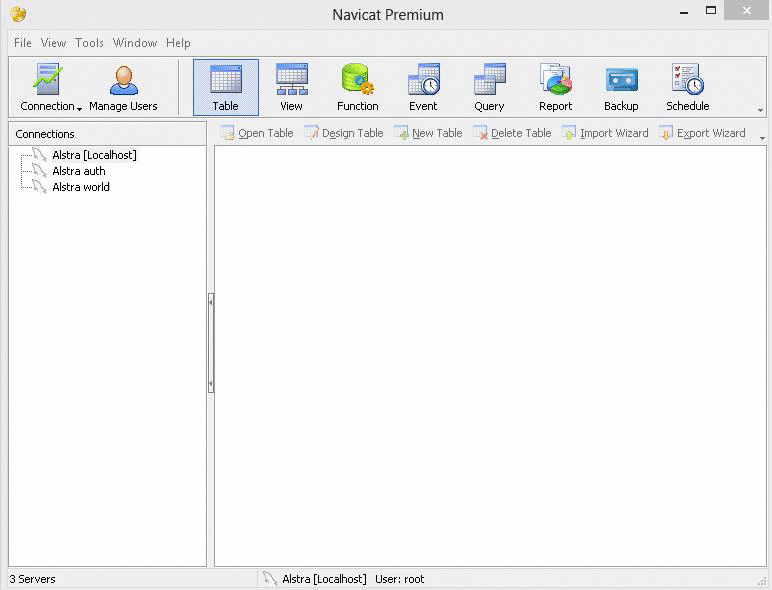This screenshot has width=772, height=590.
Task: Click the Open Table button
Action: pos(257,133)
